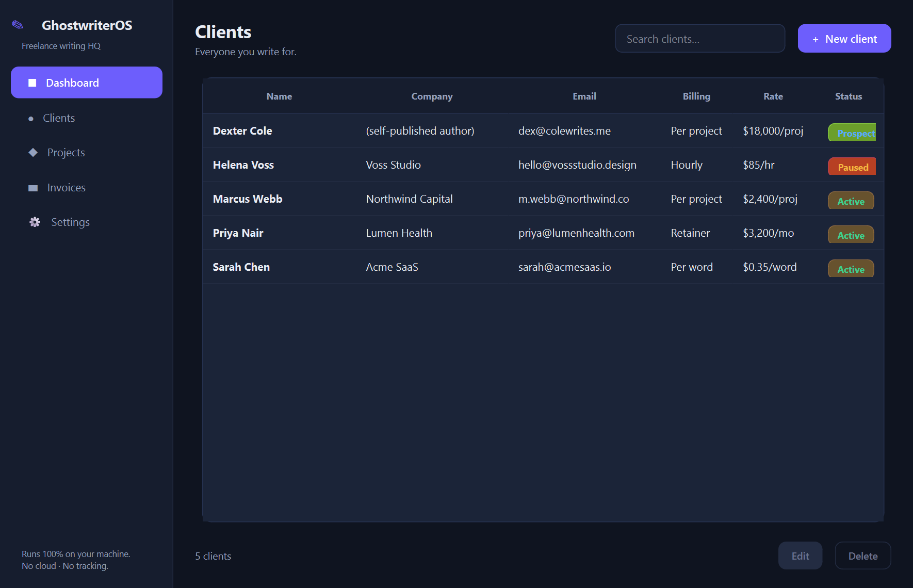
Task: Click the Clients dot icon in sidebar
Action: 31,119
